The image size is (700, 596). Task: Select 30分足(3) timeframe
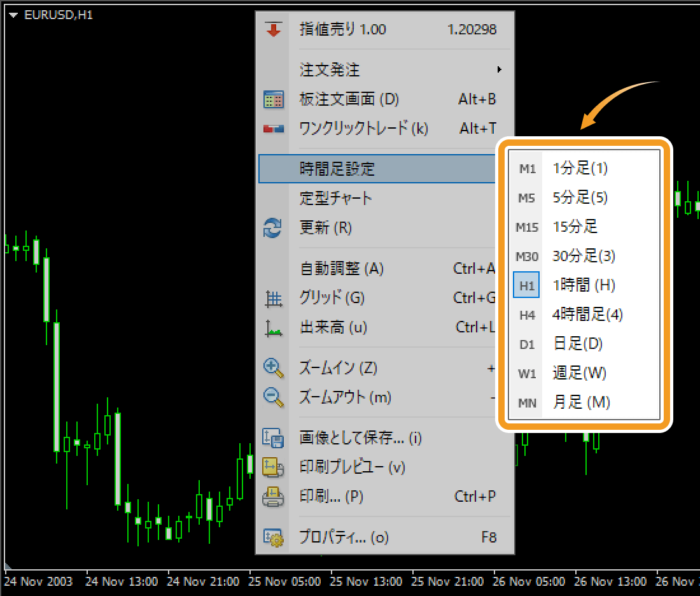(x=584, y=256)
